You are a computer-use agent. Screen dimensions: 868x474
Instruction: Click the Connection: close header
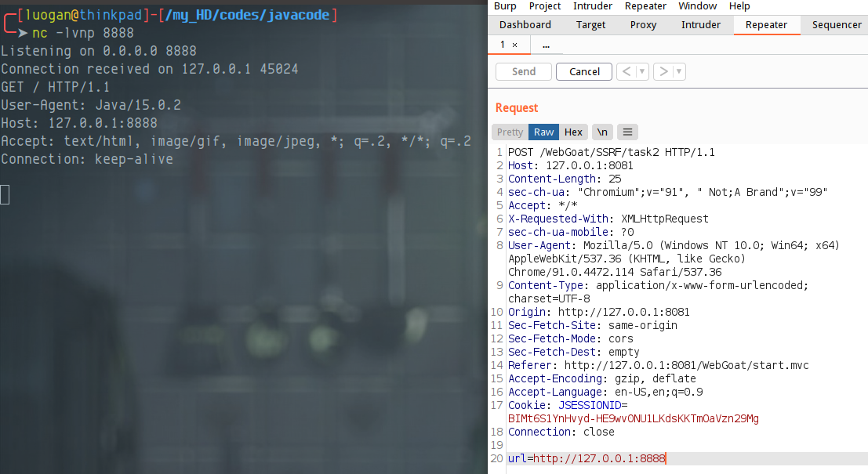(x=561, y=432)
